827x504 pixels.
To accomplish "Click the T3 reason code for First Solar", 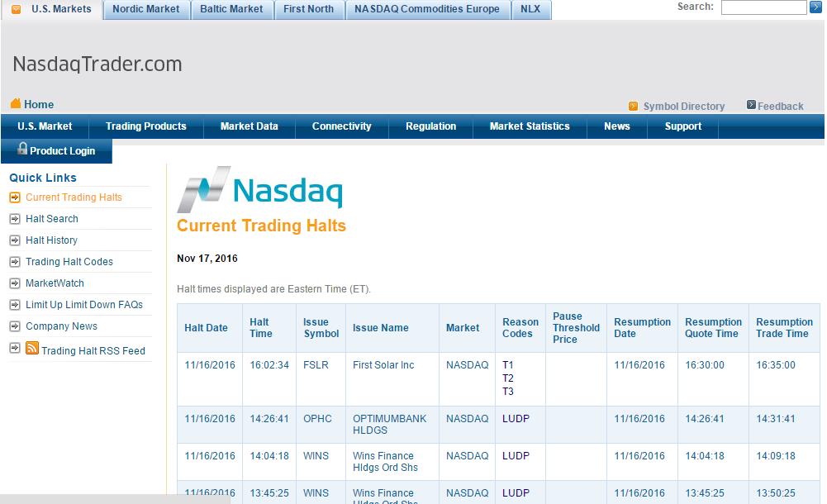I will coord(508,391).
